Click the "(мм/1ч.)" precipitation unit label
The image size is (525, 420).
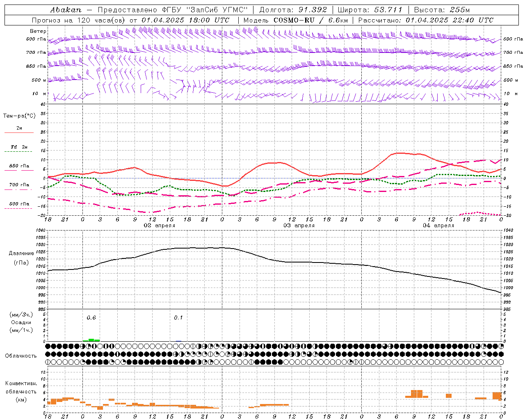pos(21,330)
